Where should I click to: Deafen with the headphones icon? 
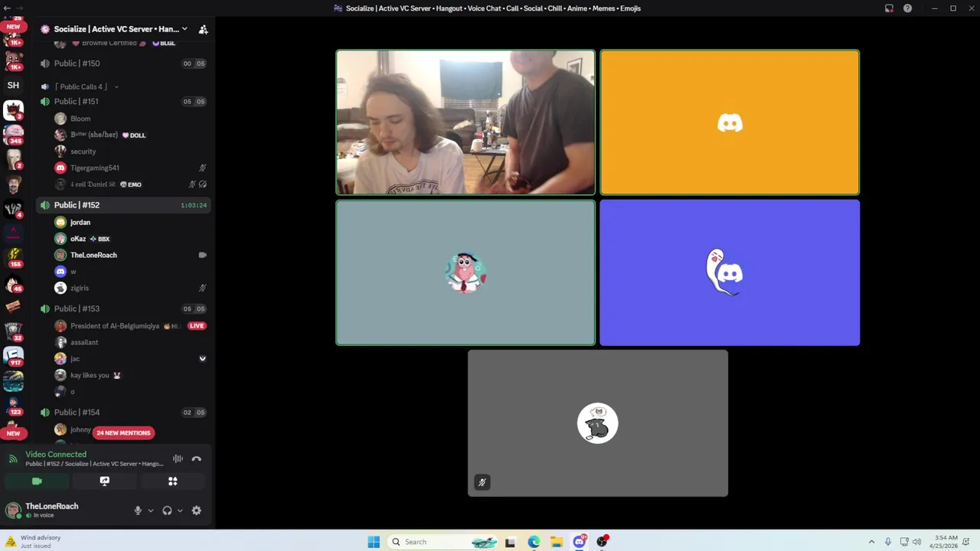167,510
